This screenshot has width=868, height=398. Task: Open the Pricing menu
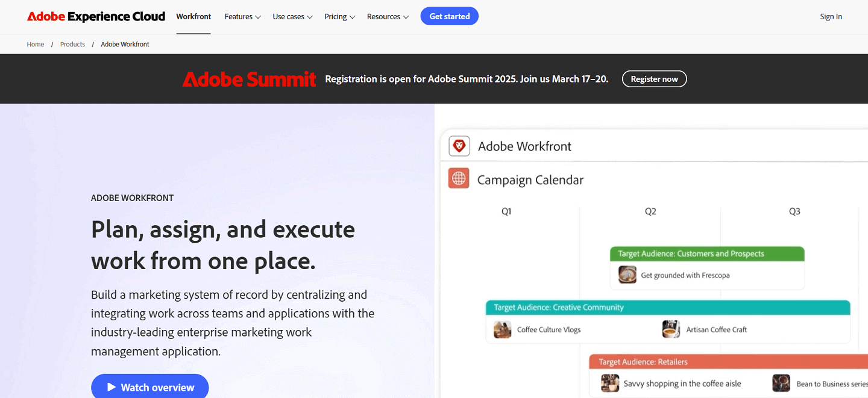tap(339, 16)
